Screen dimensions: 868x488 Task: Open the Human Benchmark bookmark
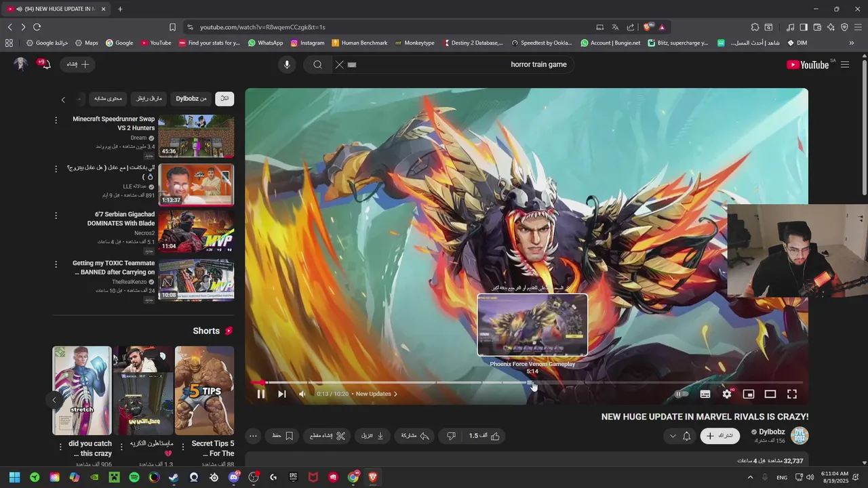point(359,43)
